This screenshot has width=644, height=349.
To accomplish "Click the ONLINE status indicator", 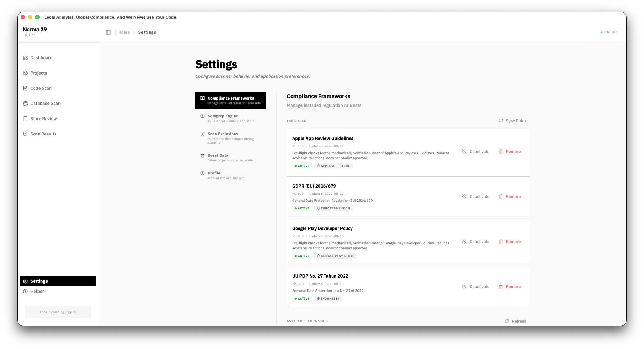I will (609, 32).
